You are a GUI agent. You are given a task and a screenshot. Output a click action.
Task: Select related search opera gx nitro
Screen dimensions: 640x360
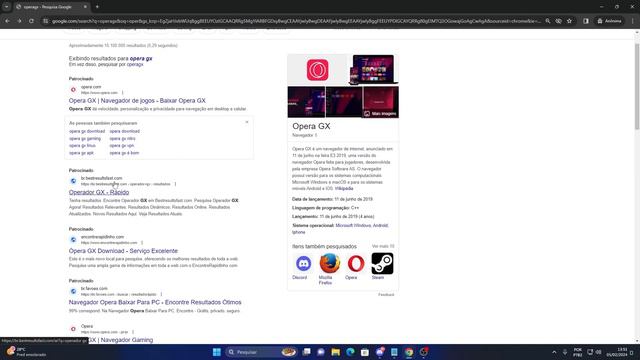click(x=122, y=139)
